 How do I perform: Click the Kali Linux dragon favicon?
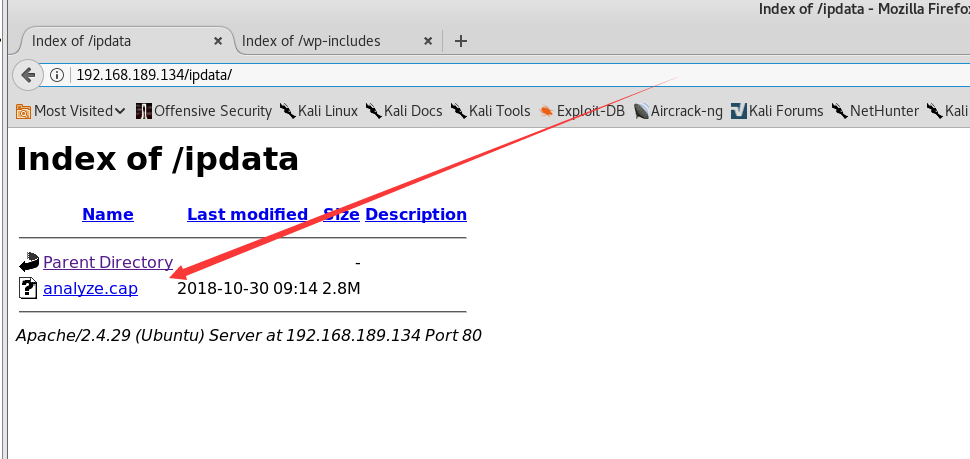point(288,112)
